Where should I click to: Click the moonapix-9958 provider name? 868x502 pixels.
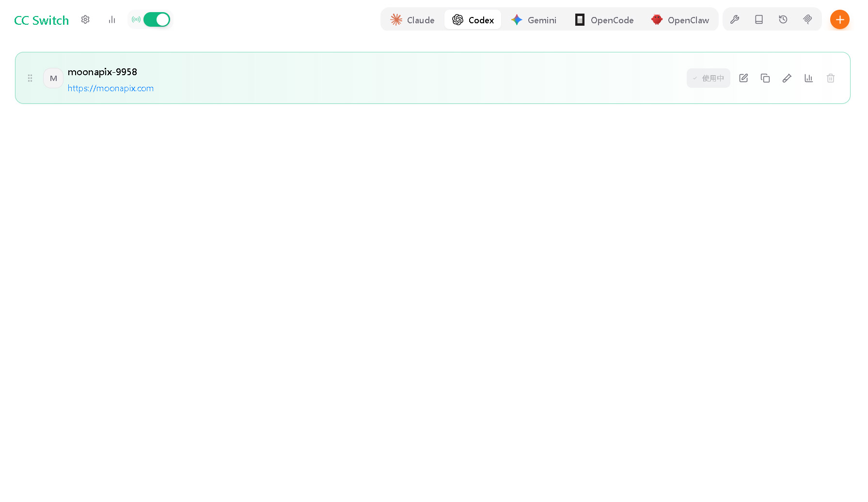102,72
